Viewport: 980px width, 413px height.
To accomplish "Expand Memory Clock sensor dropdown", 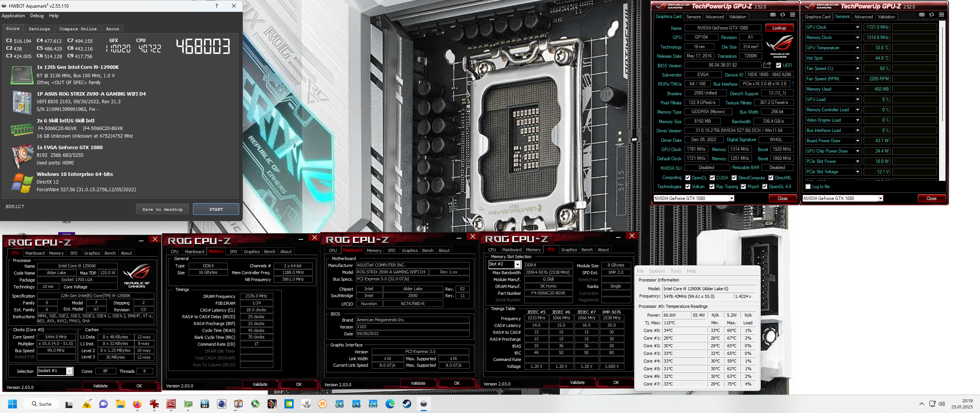I will pos(857,37).
